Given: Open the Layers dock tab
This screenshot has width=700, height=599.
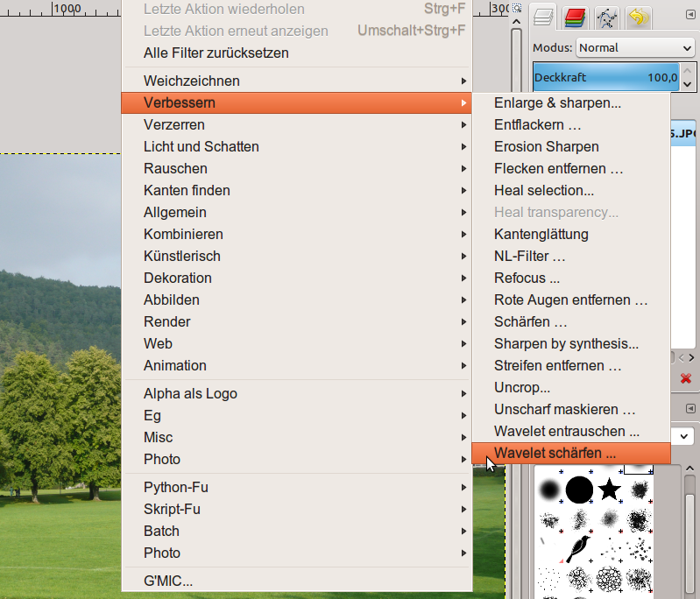Looking at the screenshot, I should (543, 18).
